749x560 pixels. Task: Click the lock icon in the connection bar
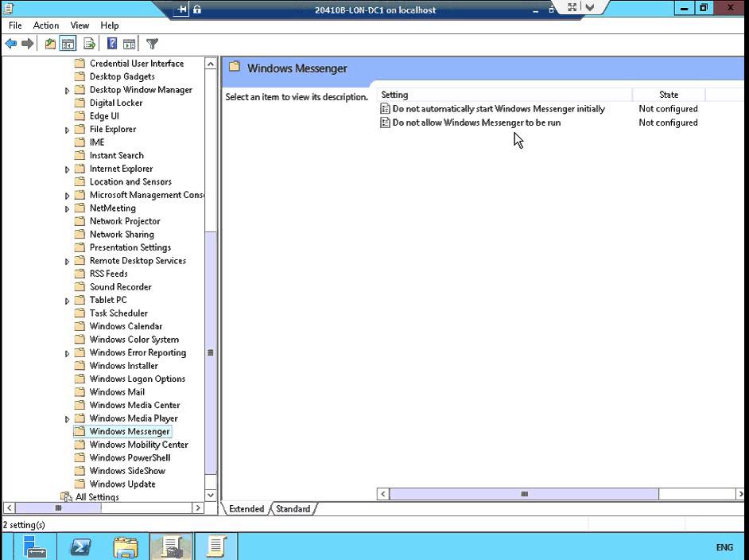coord(197,9)
